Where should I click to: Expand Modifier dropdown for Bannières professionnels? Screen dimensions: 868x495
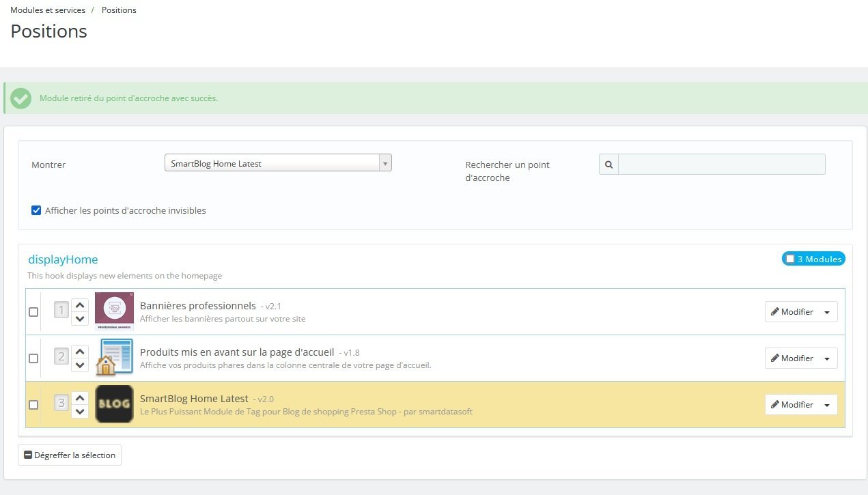(x=827, y=312)
